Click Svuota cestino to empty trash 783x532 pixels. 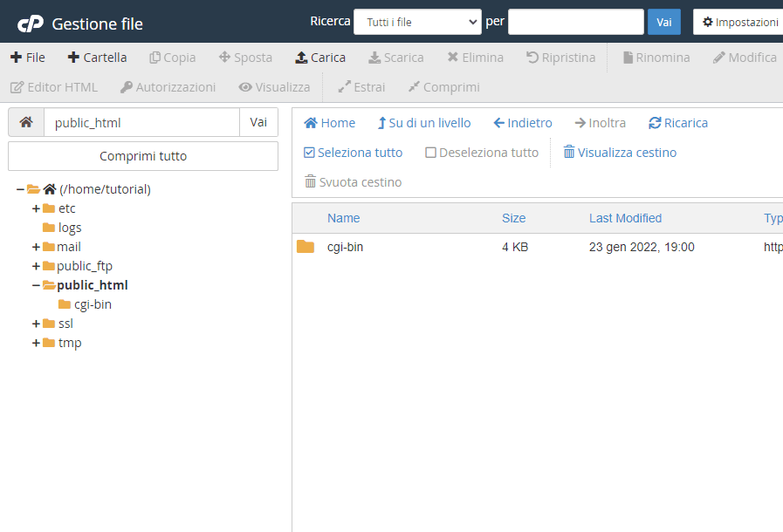pos(353,182)
